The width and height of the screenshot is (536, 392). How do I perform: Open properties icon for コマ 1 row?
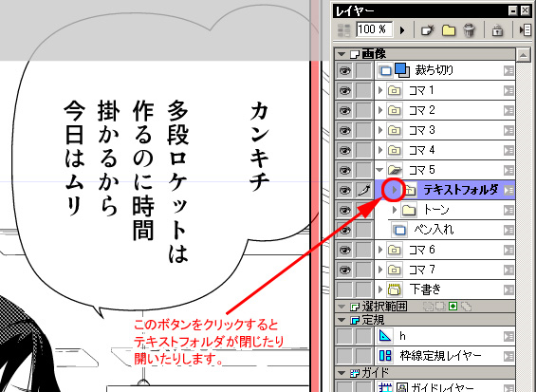tap(508, 91)
